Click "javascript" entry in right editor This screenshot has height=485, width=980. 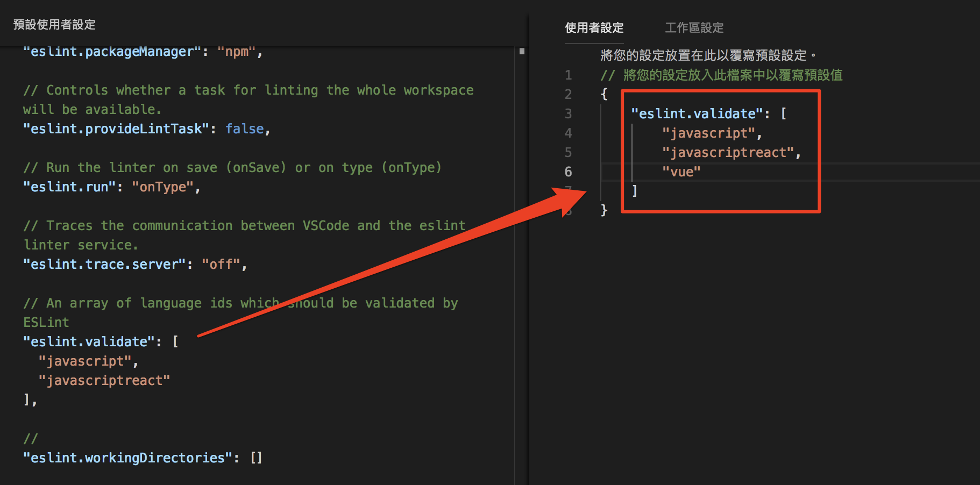[x=709, y=133]
